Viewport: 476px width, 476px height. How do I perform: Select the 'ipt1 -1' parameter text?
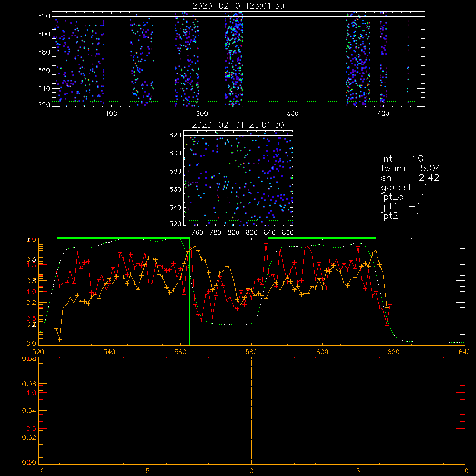pos(401,207)
